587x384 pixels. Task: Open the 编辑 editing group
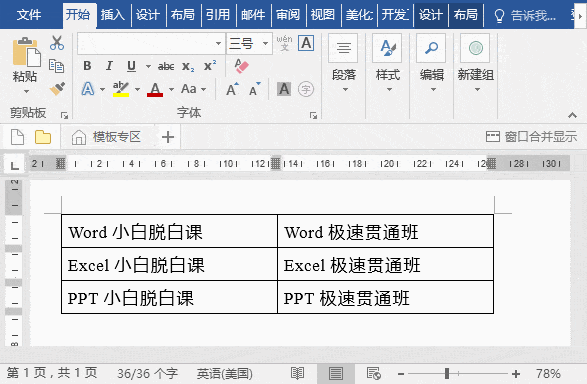tap(431, 64)
